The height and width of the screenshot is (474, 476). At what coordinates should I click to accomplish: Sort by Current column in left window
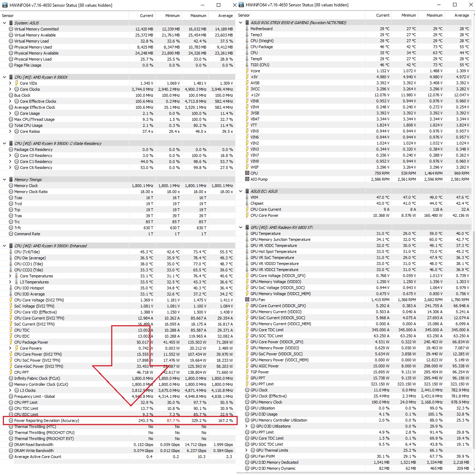[142, 16]
